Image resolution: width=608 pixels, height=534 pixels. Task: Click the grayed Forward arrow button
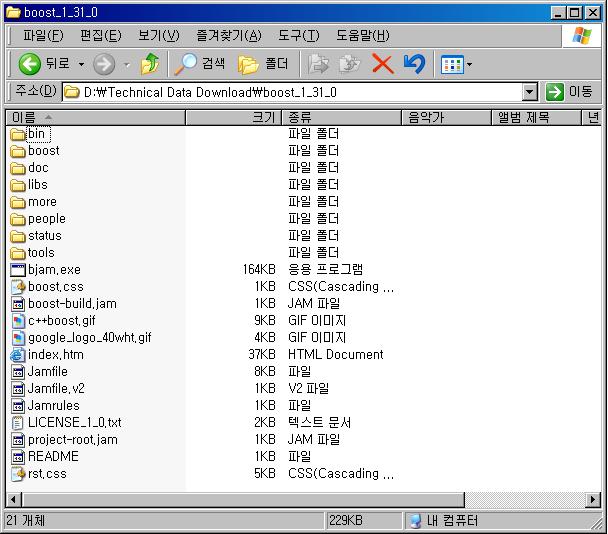click(104, 64)
